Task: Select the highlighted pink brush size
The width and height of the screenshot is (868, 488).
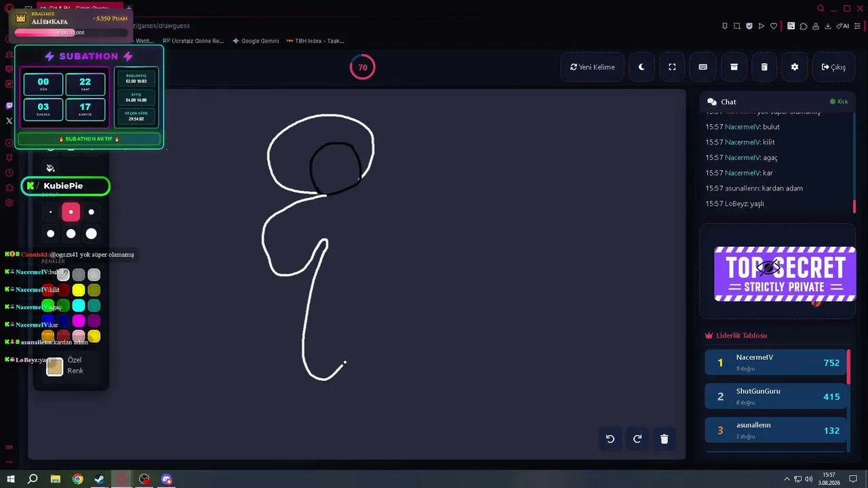Action: 71,212
